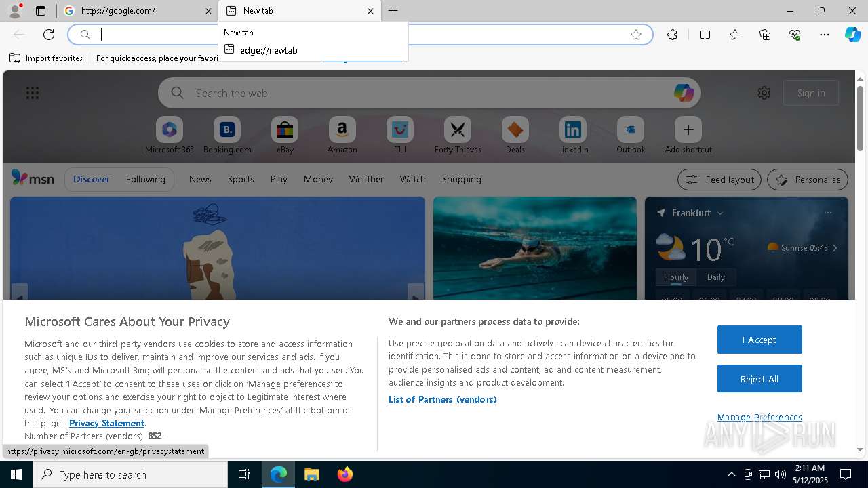Open Shopping menu item
Screen dimensions: 868x488
click(462, 179)
